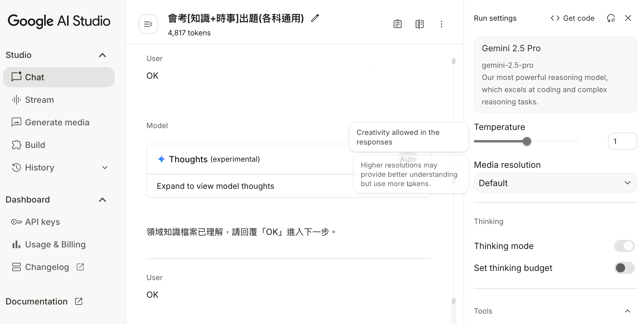The height and width of the screenshot is (324, 644).
Task: Click the Get code button
Action: tap(572, 18)
